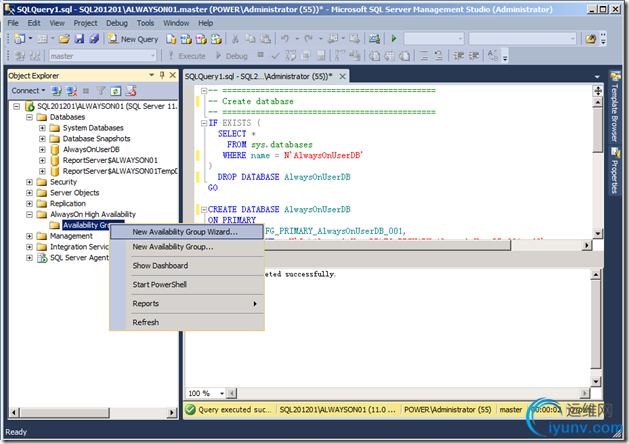Click the Parse checkmark icon
Screen dimensions: 629x444
(x=275, y=56)
